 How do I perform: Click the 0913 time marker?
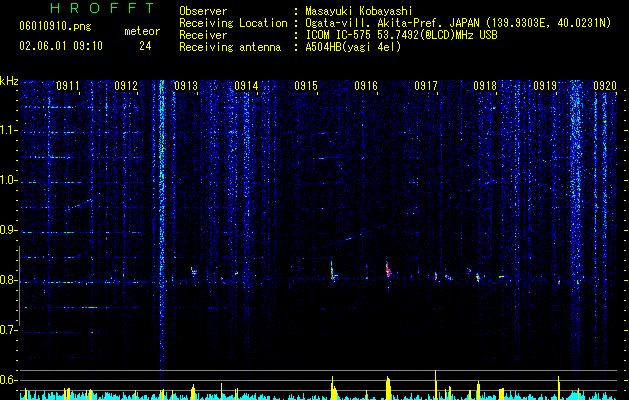click(x=186, y=85)
